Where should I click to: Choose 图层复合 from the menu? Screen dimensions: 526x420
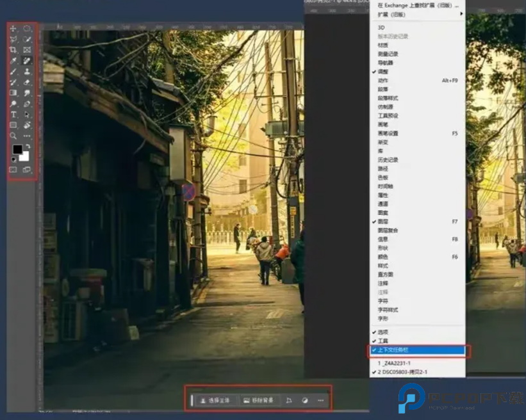coord(418,230)
